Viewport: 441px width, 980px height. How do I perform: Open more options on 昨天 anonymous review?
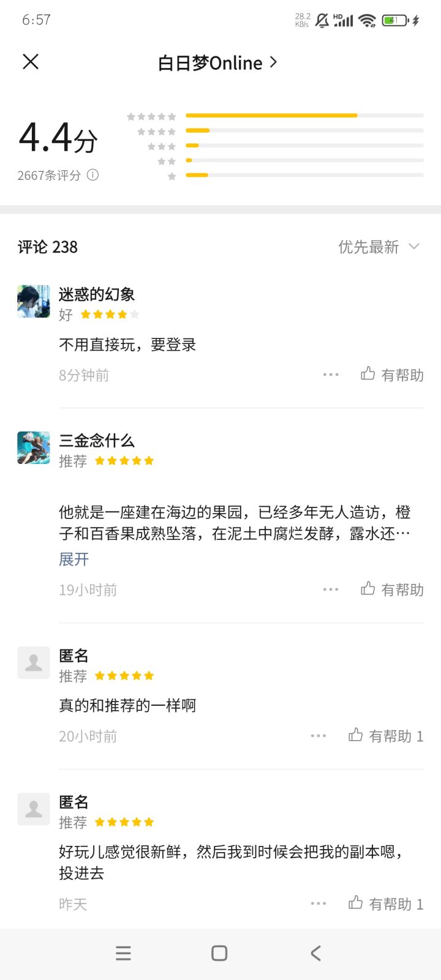tap(318, 903)
